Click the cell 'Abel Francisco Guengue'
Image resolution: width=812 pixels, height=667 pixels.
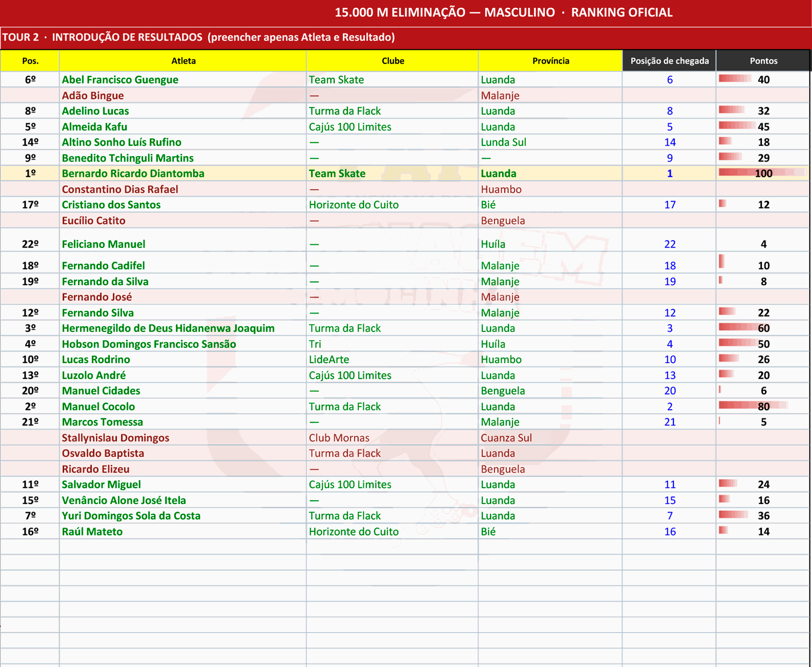click(x=183, y=79)
